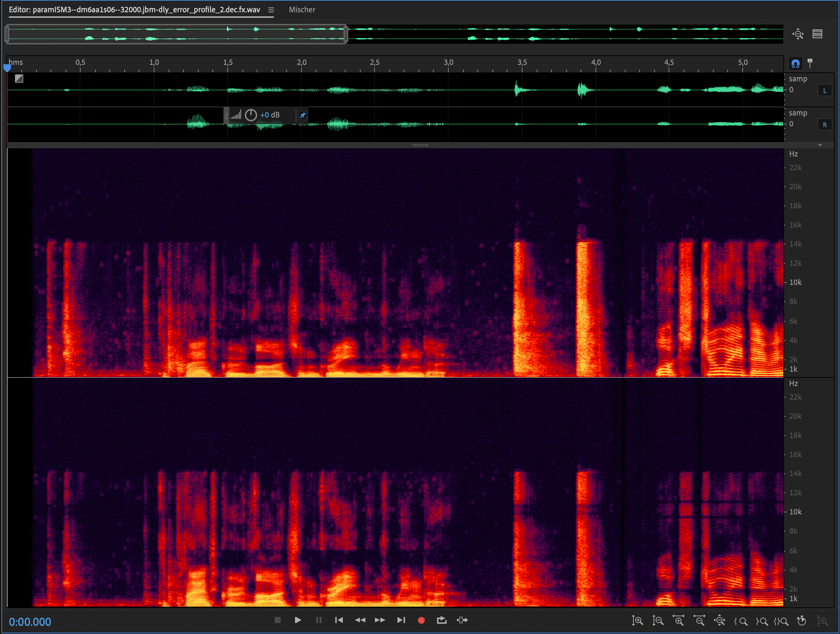Toggle right channel R enable button
840x634 pixels.
point(824,125)
